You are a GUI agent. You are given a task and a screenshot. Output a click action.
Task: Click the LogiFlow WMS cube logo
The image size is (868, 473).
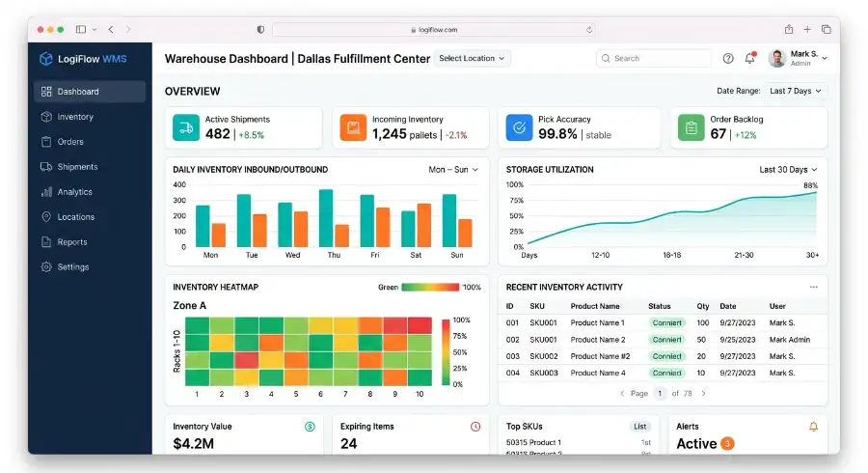click(46, 59)
